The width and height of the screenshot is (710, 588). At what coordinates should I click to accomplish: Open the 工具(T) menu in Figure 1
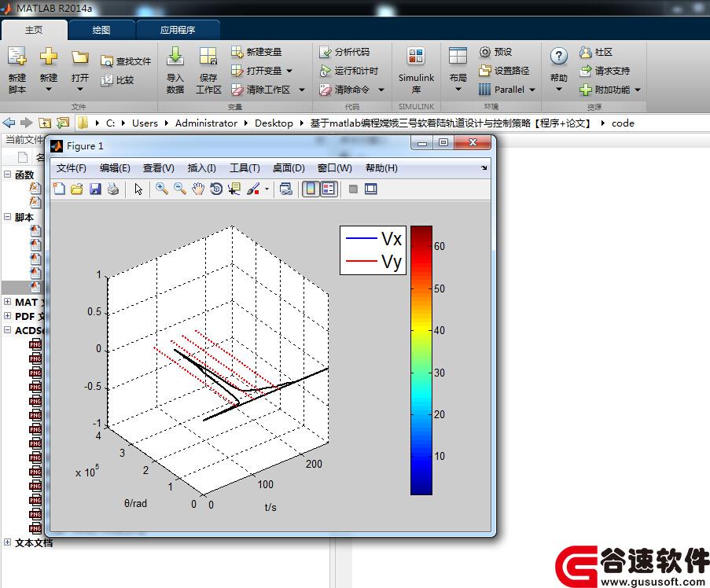(245, 168)
